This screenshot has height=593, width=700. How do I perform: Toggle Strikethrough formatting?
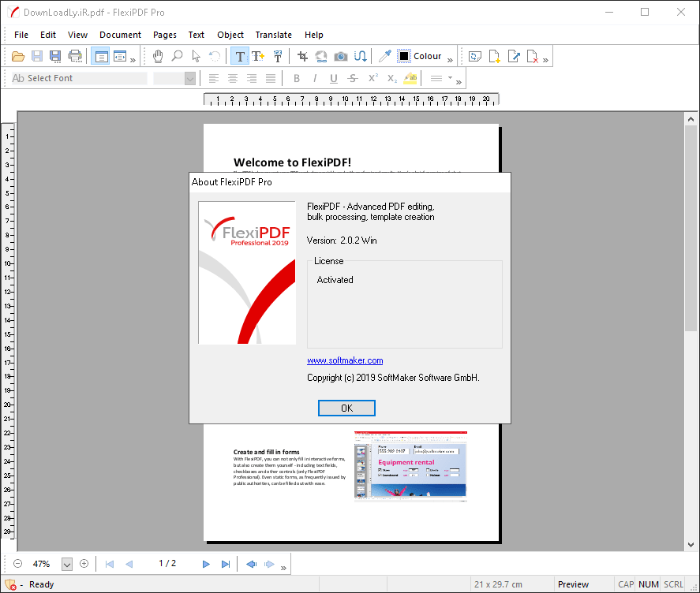[353, 79]
